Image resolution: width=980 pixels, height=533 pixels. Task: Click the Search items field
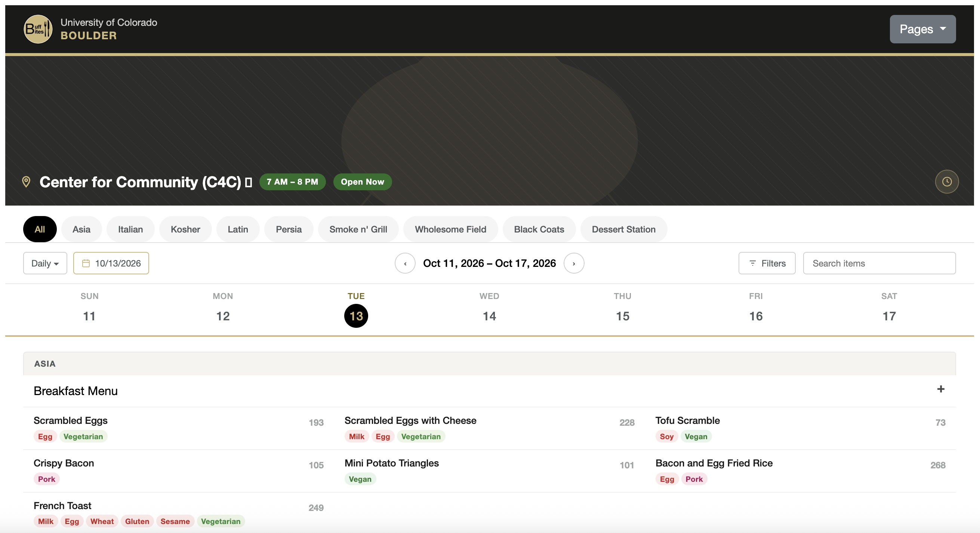tap(879, 263)
